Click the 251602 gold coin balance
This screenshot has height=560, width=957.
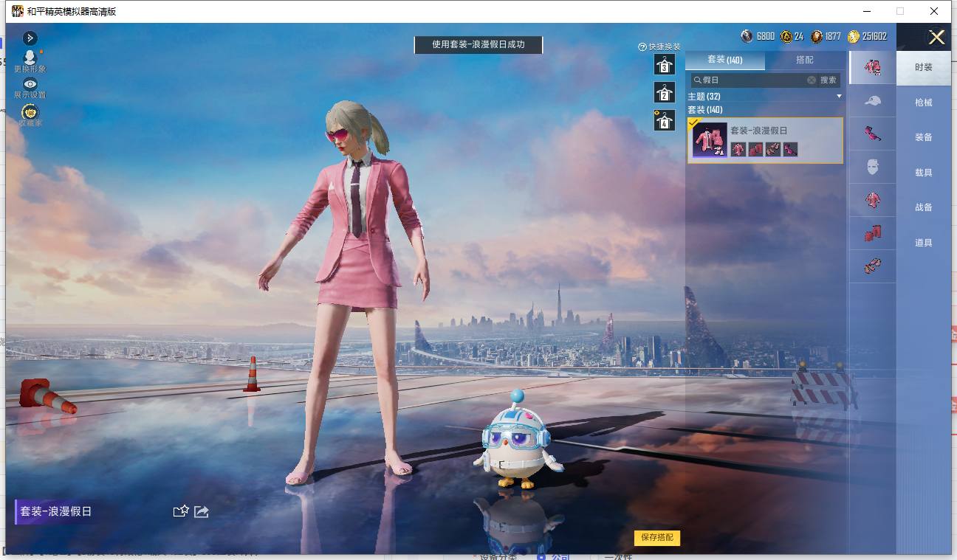868,36
